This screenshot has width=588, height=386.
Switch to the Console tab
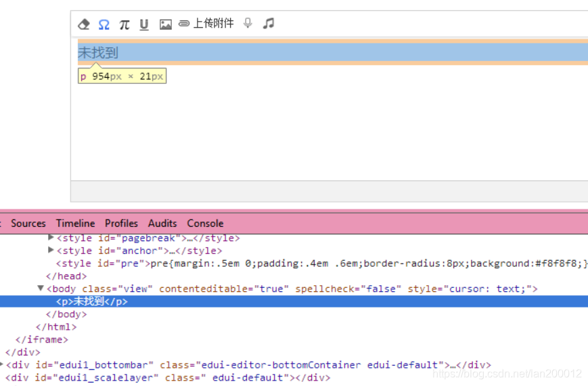point(205,223)
